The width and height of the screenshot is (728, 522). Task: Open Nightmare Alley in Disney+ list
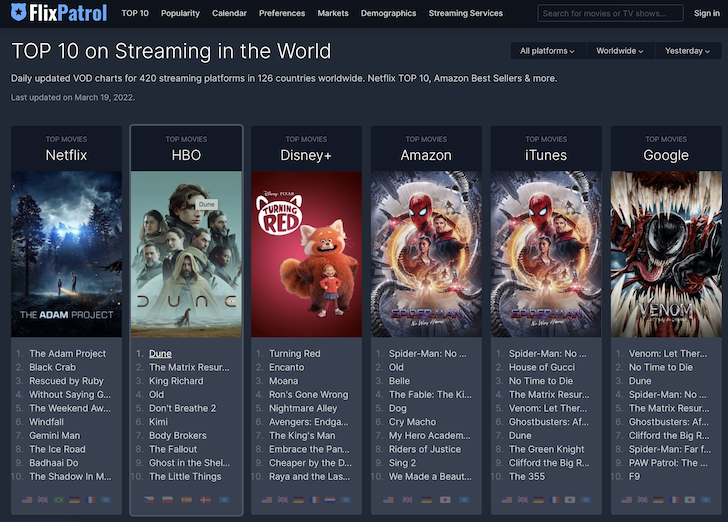(303, 408)
